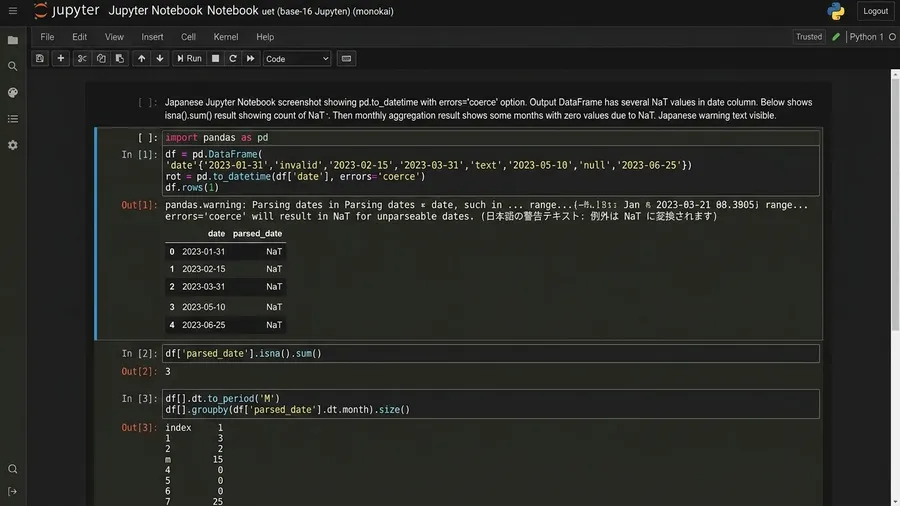Restart and run all with fast-forward icon
This screenshot has height=506, width=900.
[250, 59]
